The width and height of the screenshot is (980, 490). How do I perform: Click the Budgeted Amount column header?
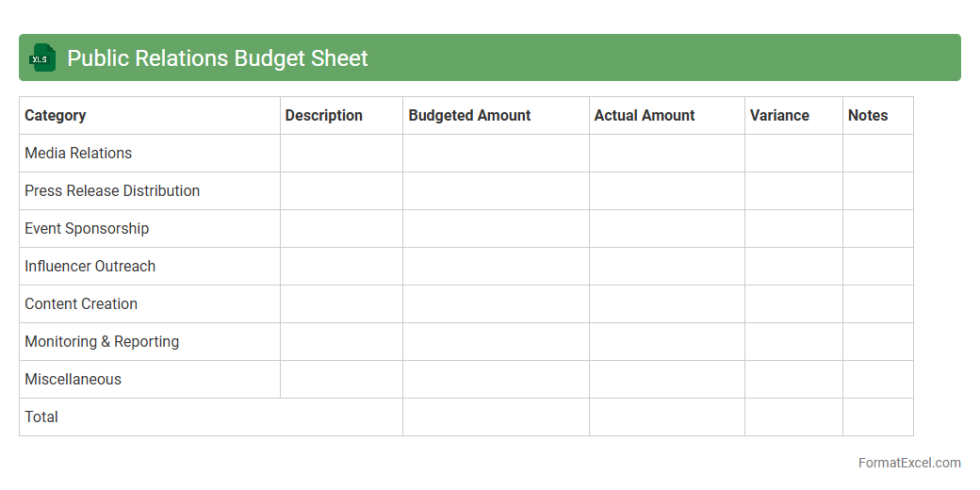click(x=469, y=116)
